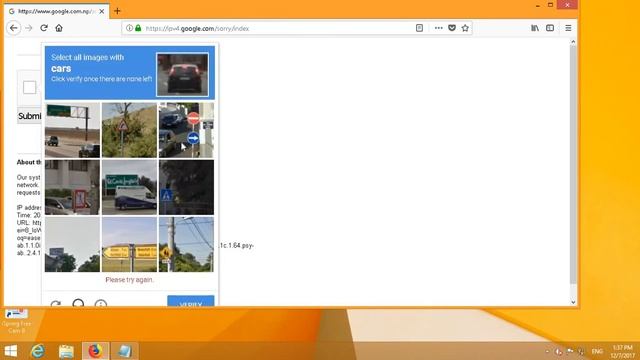Click the page scrollbar down arrow
Viewport: 640px width, 360px height.
[x=573, y=302]
